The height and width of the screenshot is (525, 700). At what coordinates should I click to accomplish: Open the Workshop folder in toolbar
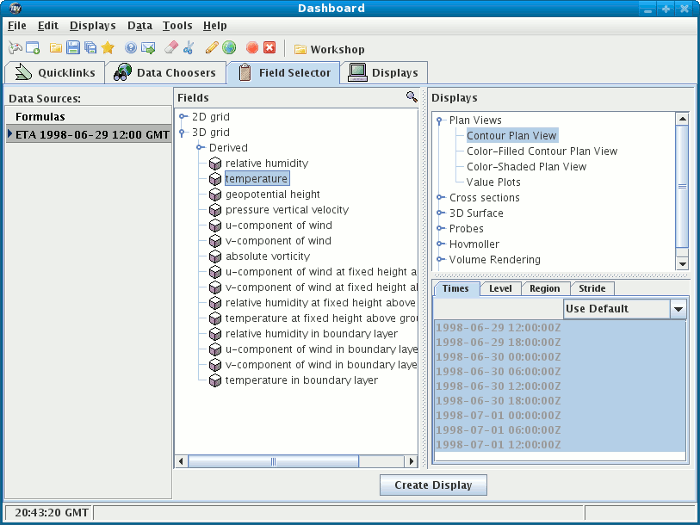tap(328, 49)
